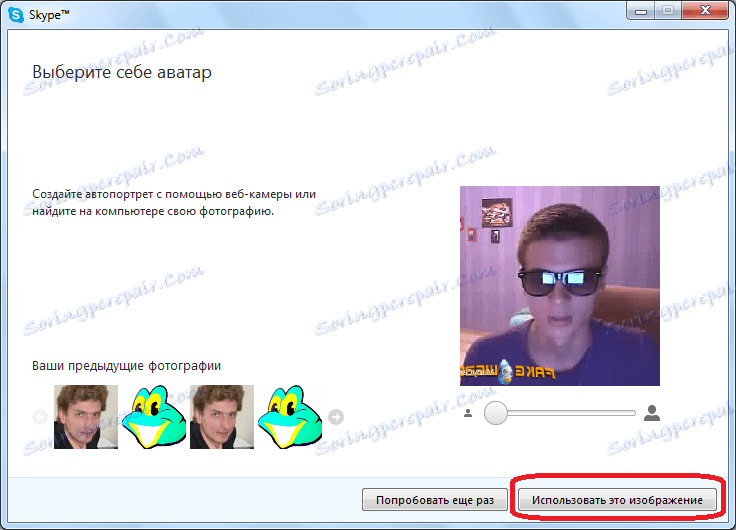736x530 pixels.
Task: Select the last green frog thumbnail
Action: 290,417
